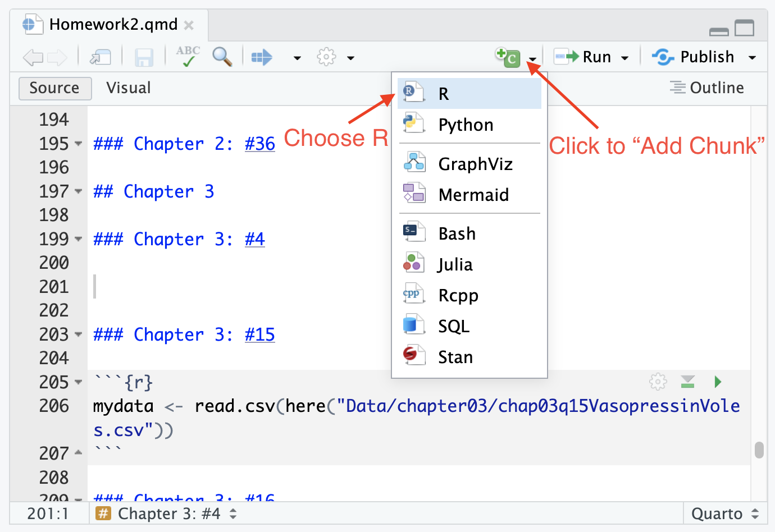Open Publish options dropdown arrow

(752, 58)
